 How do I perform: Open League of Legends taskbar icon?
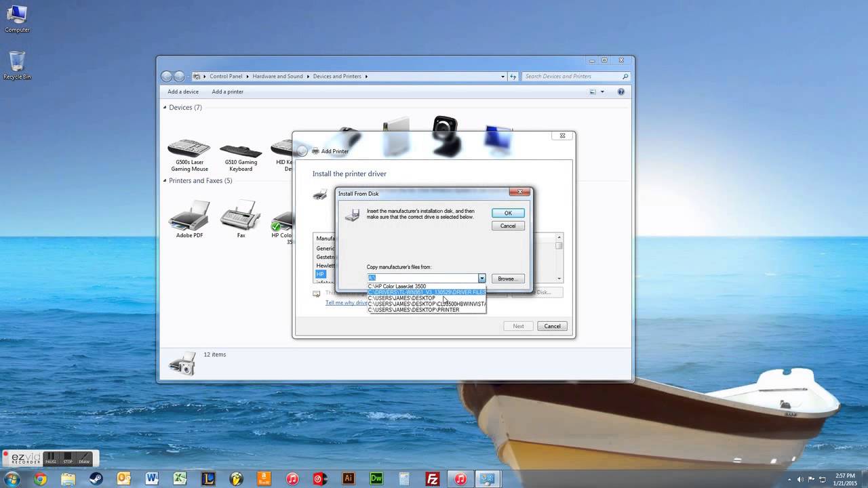[x=208, y=479]
